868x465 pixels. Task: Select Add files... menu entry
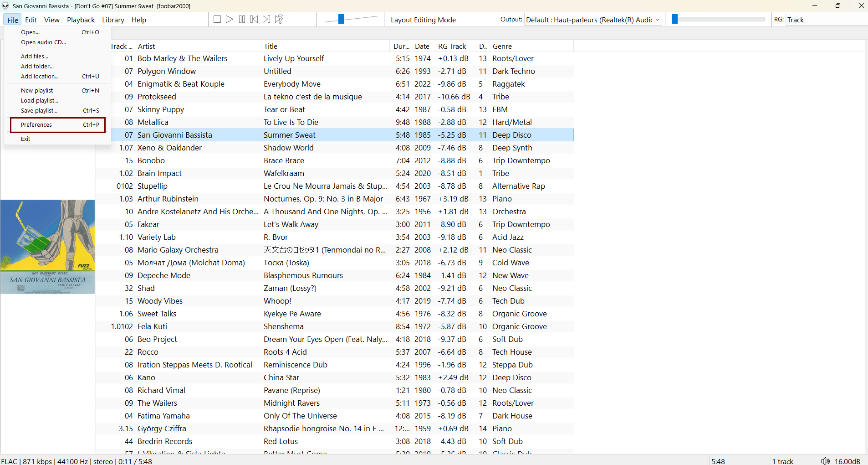coord(57,56)
